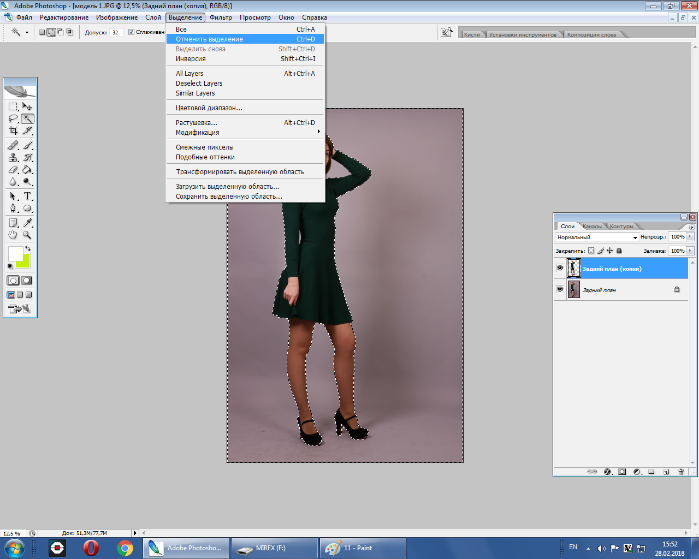The image size is (699, 559).
Task: Select the Rectangular Marquee tool
Action: coord(13,107)
